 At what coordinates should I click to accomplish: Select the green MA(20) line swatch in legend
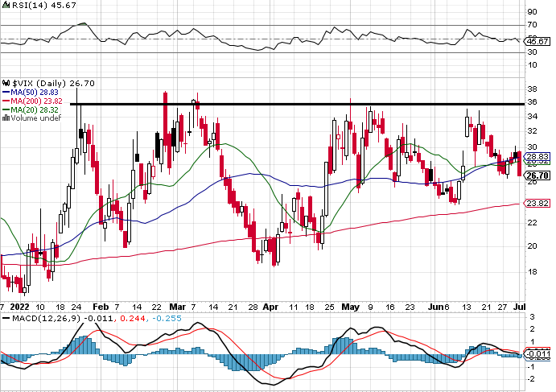point(6,110)
